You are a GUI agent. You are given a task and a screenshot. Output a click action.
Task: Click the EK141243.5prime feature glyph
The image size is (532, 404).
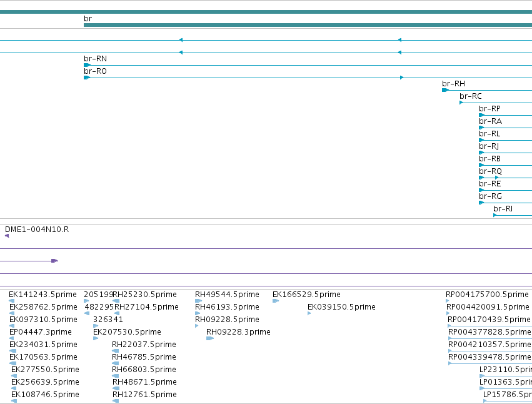click(x=11, y=301)
